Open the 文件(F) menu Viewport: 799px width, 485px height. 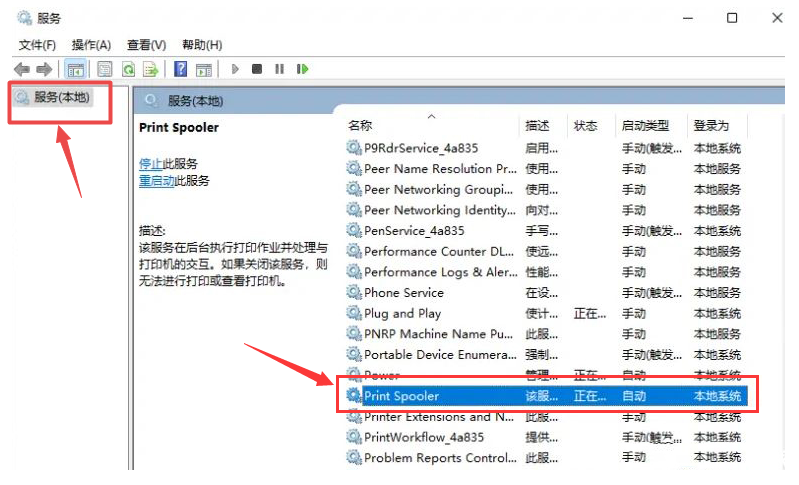[37, 45]
